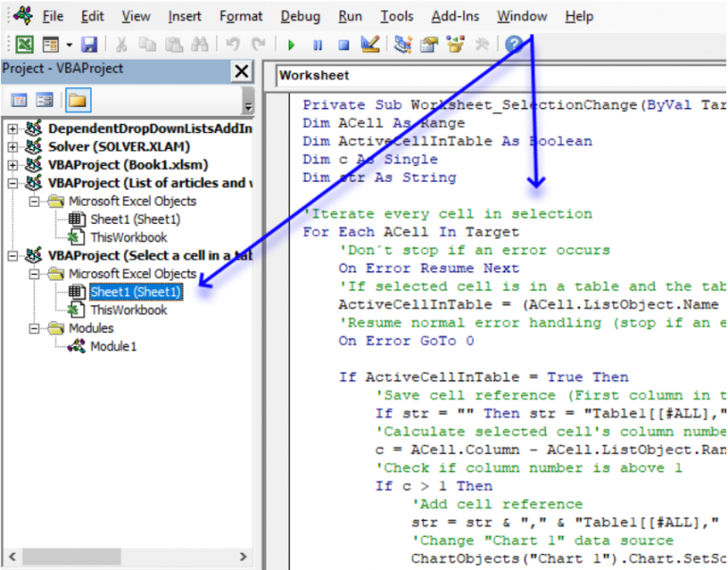The image size is (728, 570).
Task: Open the Project Explorer toolbar icon
Action: pyautogui.click(x=403, y=45)
